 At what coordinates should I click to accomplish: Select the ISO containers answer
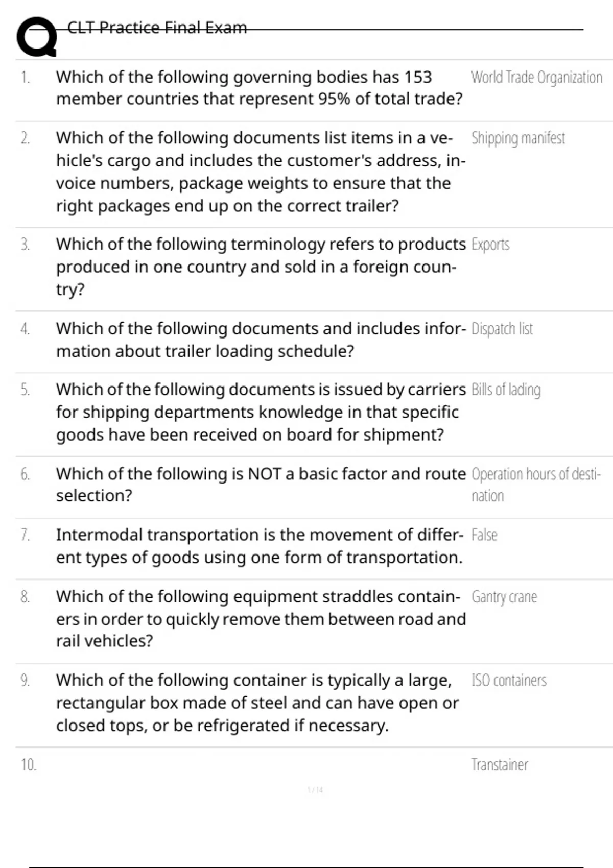(x=509, y=681)
